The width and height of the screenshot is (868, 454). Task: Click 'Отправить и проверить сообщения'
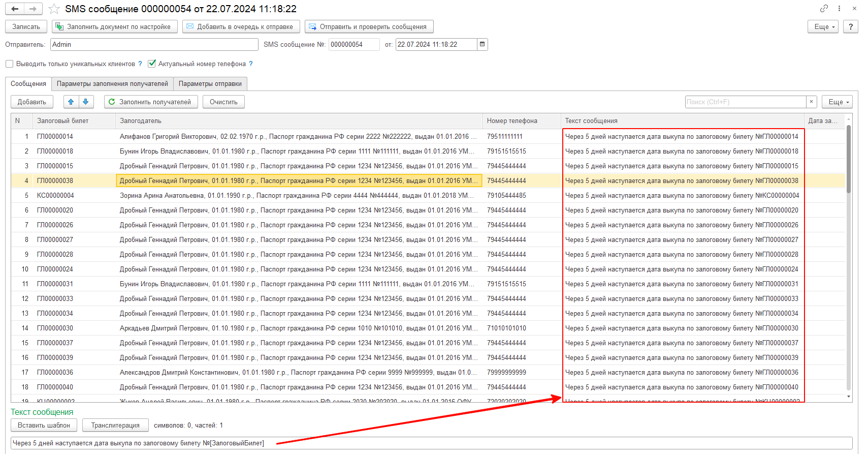369,26
